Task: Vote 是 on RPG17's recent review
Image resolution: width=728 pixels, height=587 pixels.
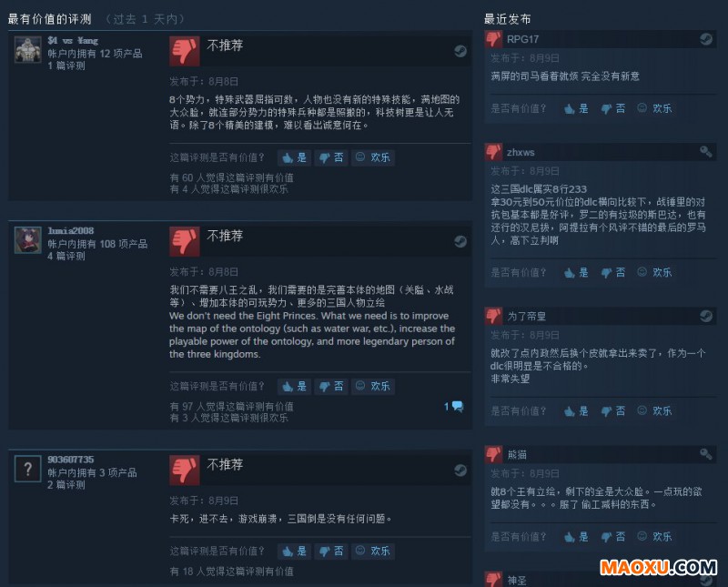Action: [576, 108]
